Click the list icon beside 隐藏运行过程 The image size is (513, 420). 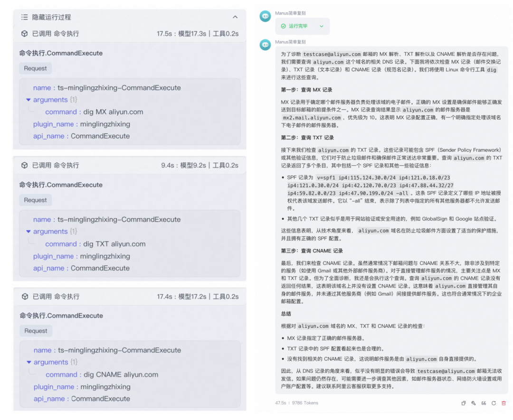click(23, 17)
